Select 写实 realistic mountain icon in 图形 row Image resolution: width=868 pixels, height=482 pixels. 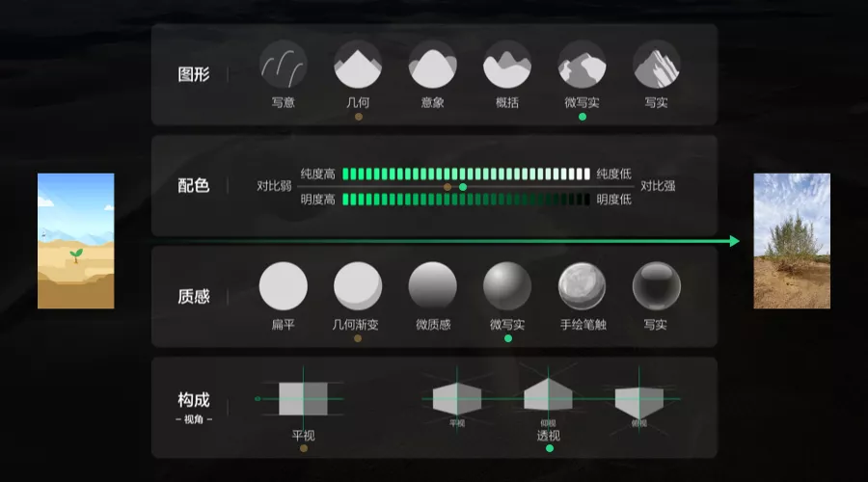(657, 65)
